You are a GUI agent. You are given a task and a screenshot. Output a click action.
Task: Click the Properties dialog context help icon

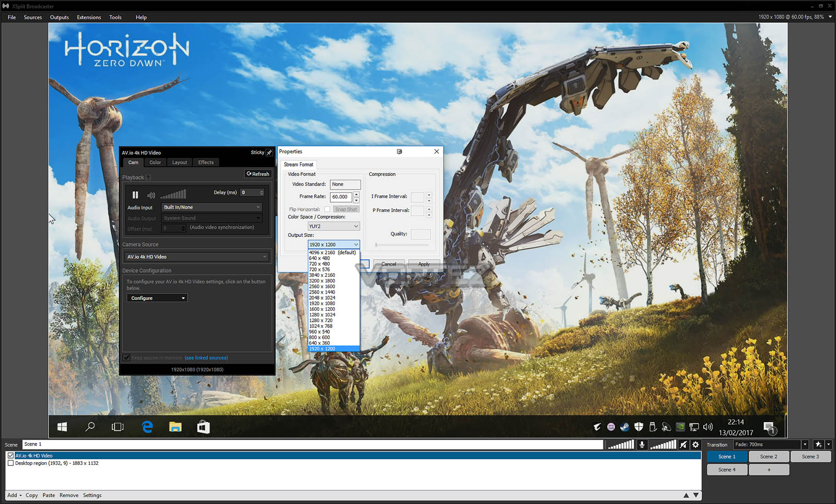tap(400, 151)
